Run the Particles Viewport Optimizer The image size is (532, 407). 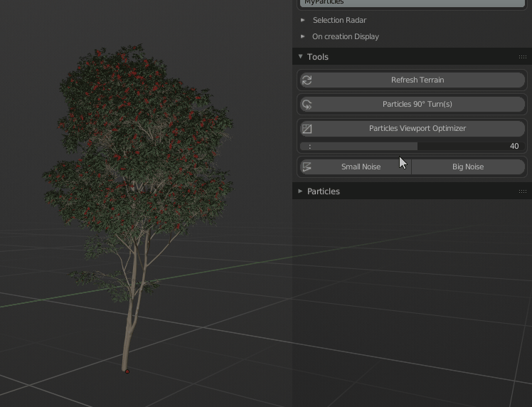[413, 128]
